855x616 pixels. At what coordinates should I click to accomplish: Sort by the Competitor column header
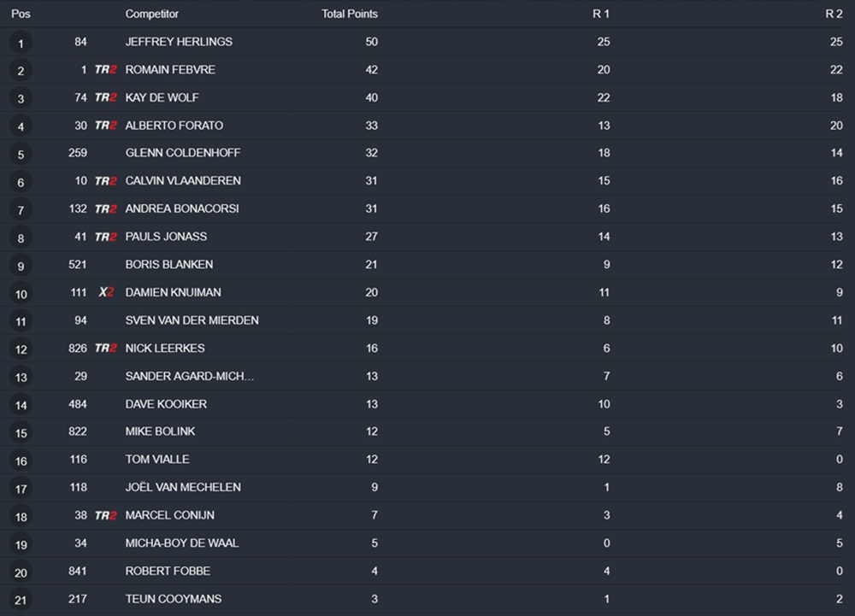[x=152, y=14]
